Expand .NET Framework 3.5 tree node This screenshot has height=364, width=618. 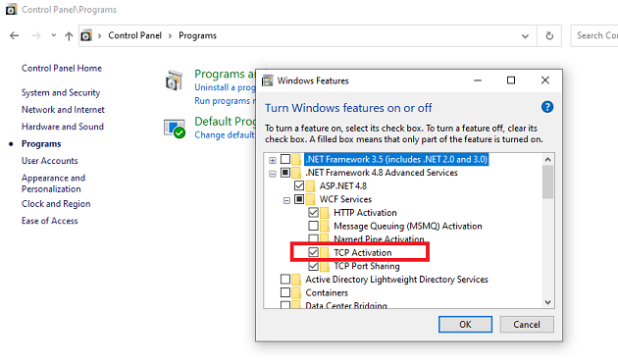(273, 160)
